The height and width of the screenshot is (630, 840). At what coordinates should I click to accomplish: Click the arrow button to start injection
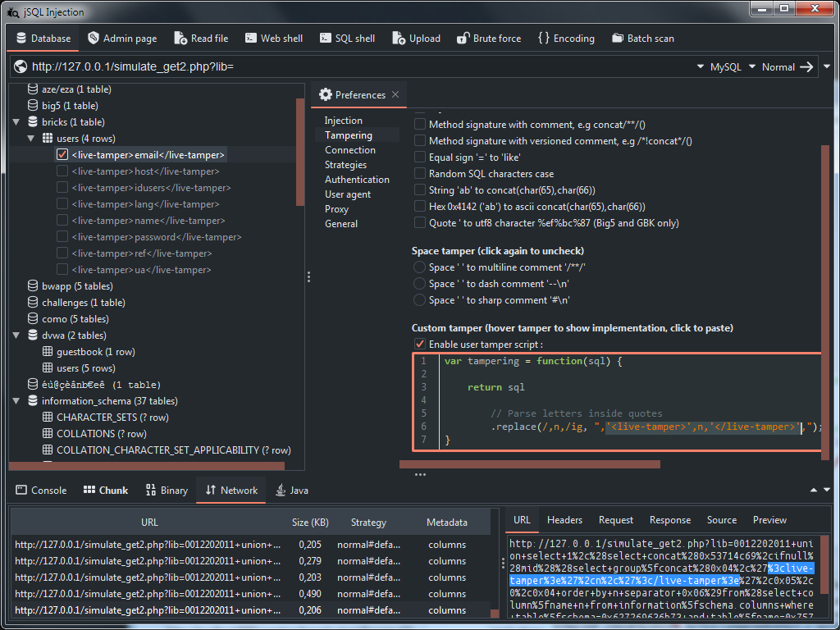click(x=806, y=67)
